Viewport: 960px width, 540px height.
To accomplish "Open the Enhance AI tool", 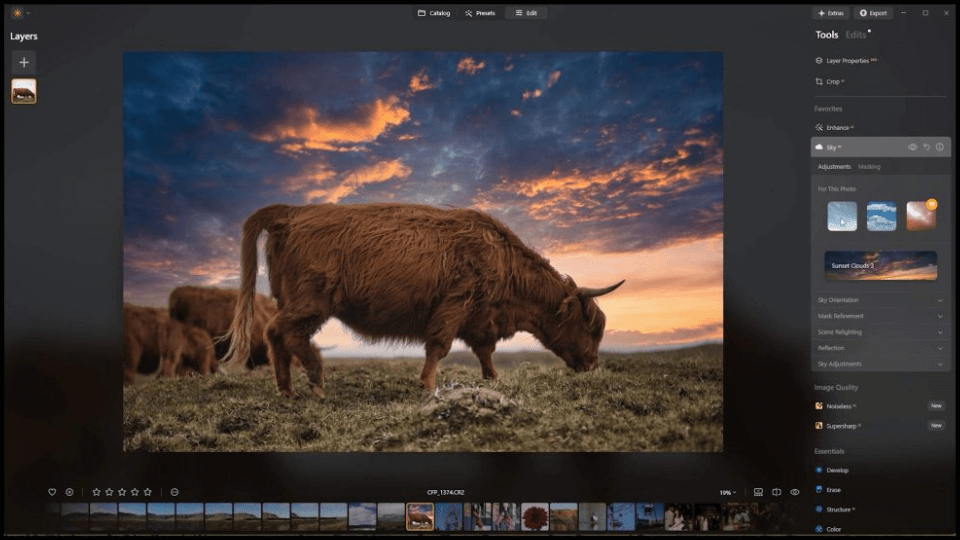I will click(834, 127).
